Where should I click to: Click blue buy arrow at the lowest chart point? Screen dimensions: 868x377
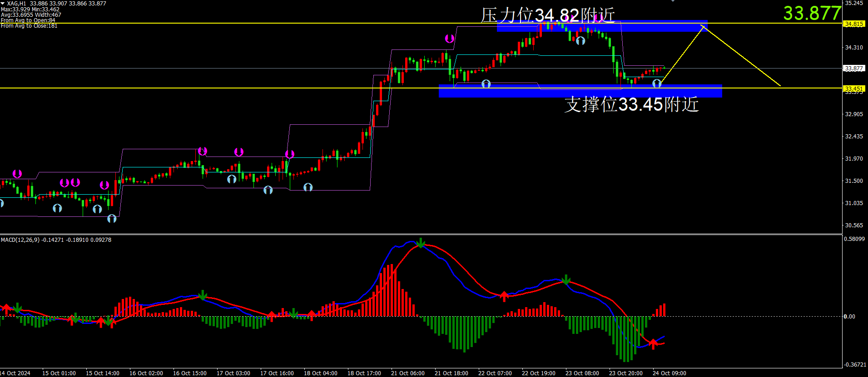112,219
